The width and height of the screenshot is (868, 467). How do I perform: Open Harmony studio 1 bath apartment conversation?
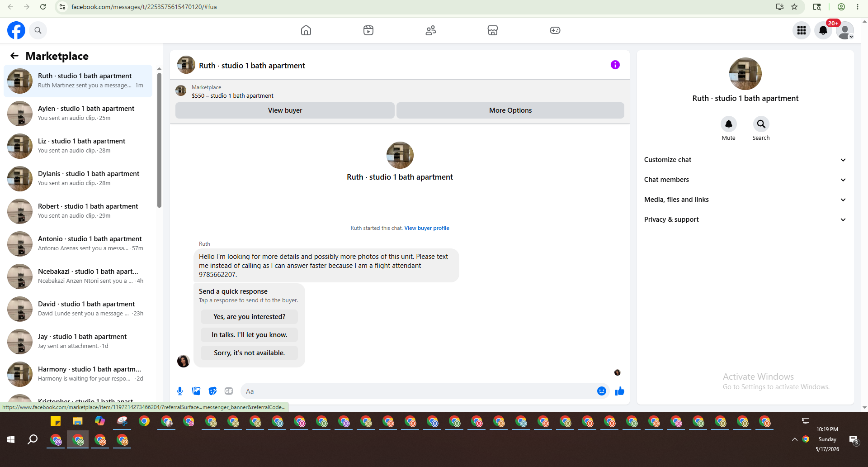pyautogui.click(x=78, y=374)
